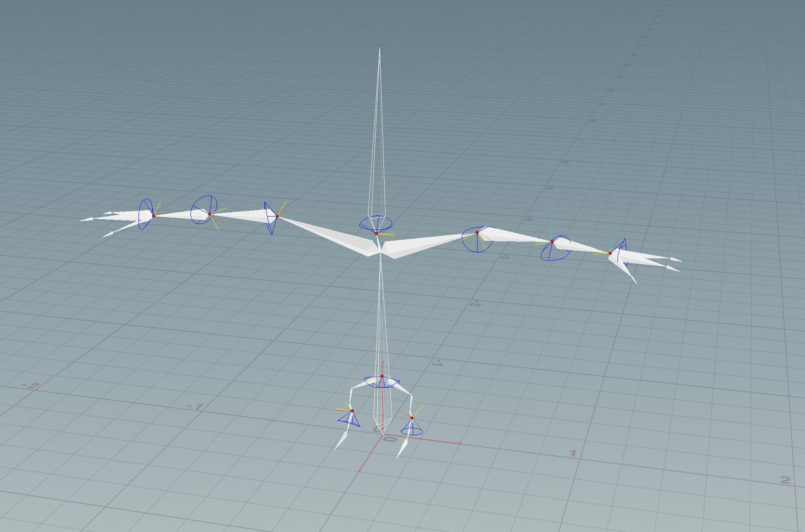This screenshot has height=532, width=805.
Task: Select the red knee joint on the left leg
Action: click(352, 411)
